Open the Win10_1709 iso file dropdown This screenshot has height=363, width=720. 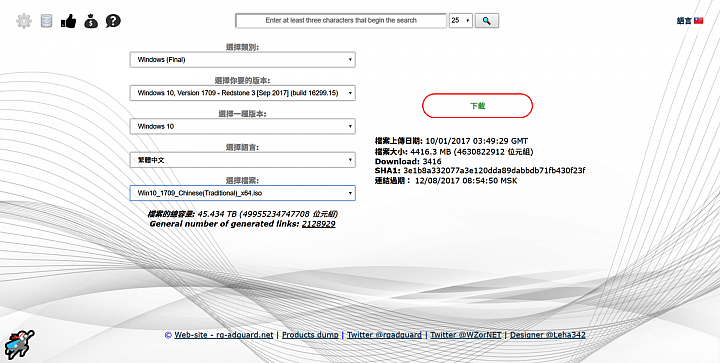coord(242,193)
